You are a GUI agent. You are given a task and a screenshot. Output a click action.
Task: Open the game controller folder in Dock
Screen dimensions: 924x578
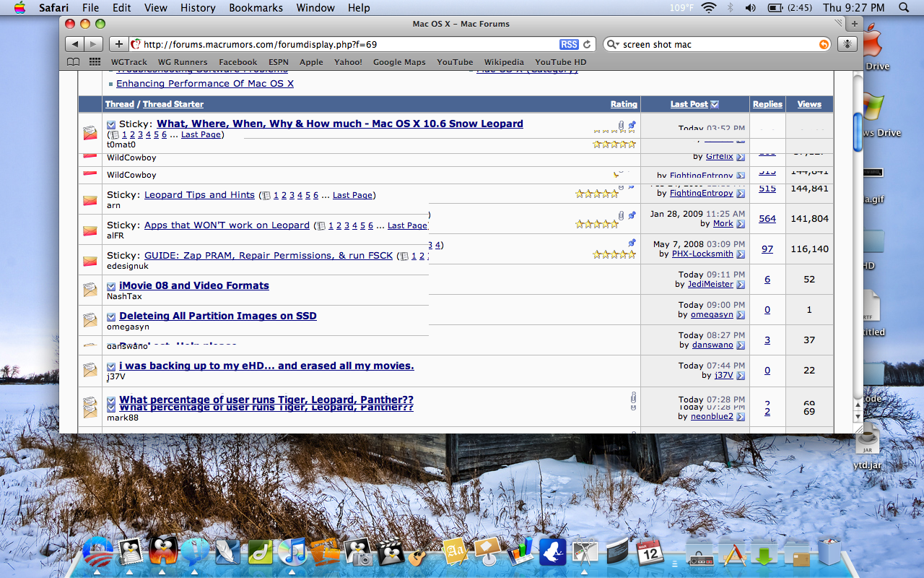point(699,553)
